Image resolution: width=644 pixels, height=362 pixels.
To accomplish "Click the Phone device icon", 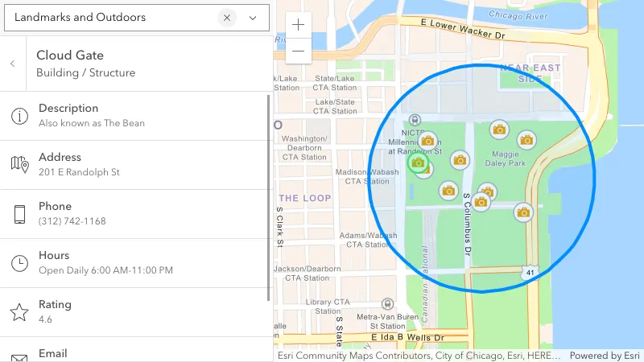I will [x=20, y=214].
